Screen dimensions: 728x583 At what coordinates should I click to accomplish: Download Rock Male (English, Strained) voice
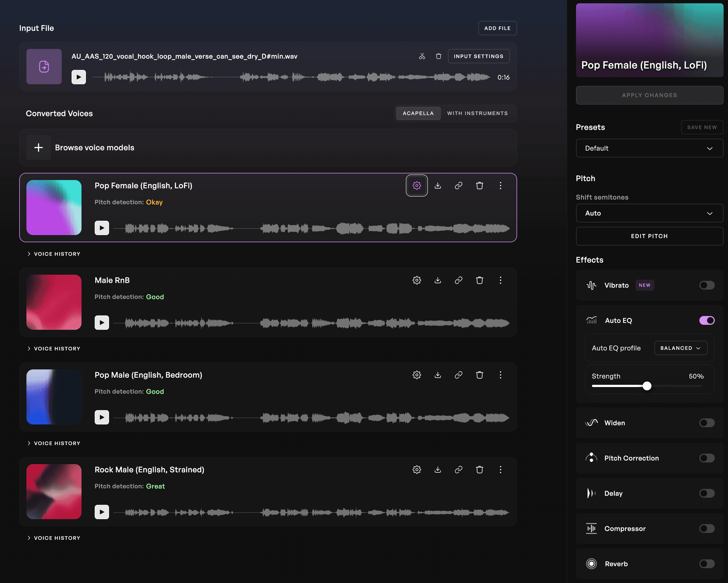[438, 470]
